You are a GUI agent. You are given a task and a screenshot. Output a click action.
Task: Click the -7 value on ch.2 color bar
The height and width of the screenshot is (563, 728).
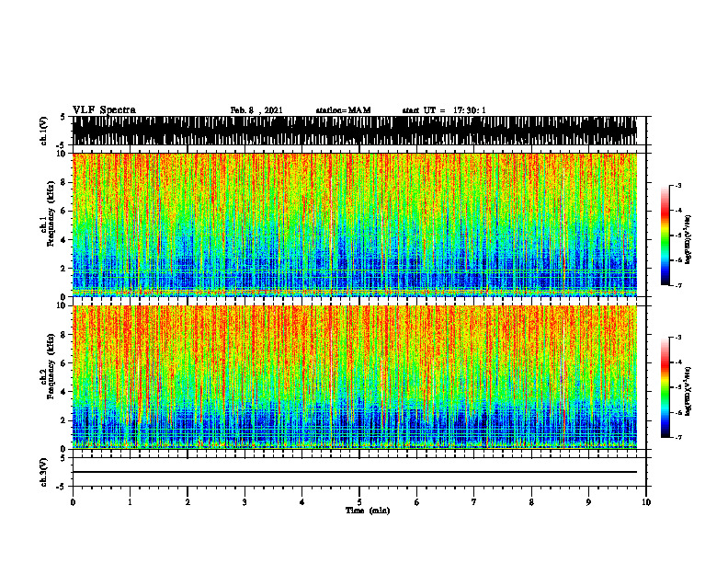678,437
